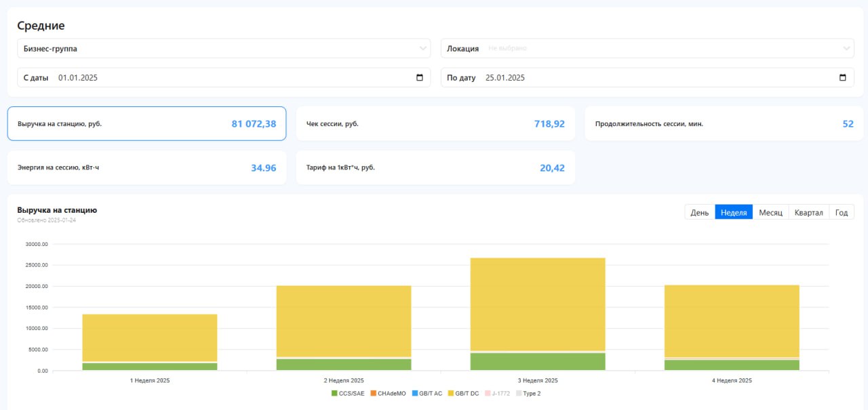Switch chart period to Неделя
Image resolution: width=868 pixels, height=410 pixels.
734,212
